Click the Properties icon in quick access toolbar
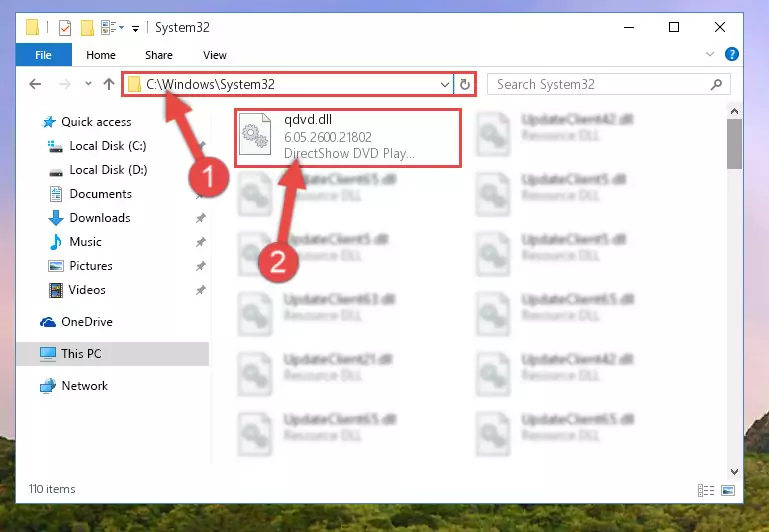The width and height of the screenshot is (769, 532). point(65,27)
